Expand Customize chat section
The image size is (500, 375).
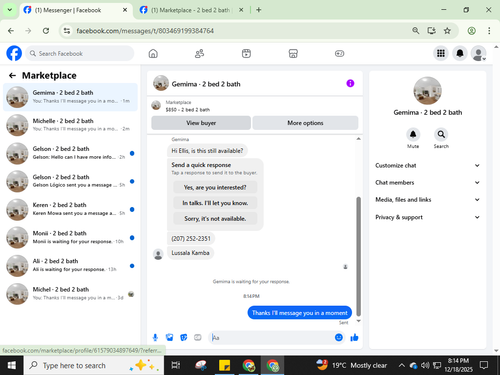tap(428, 165)
